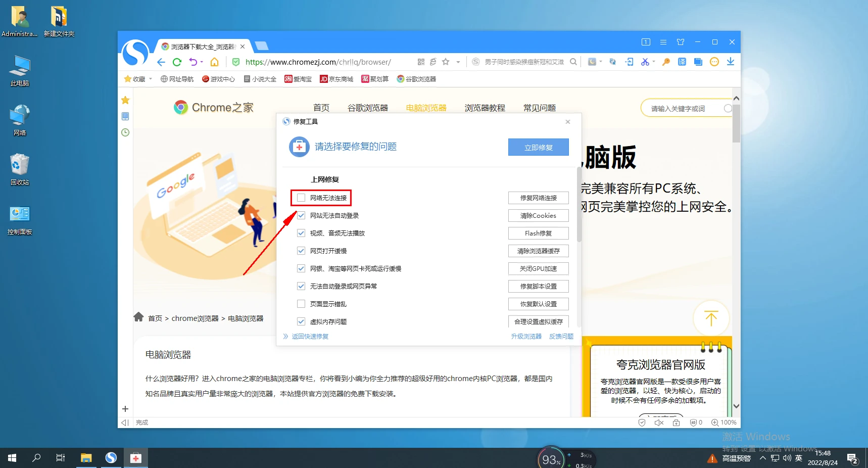
Task: Open the browser main menu icon
Action: click(x=663, y=42)
